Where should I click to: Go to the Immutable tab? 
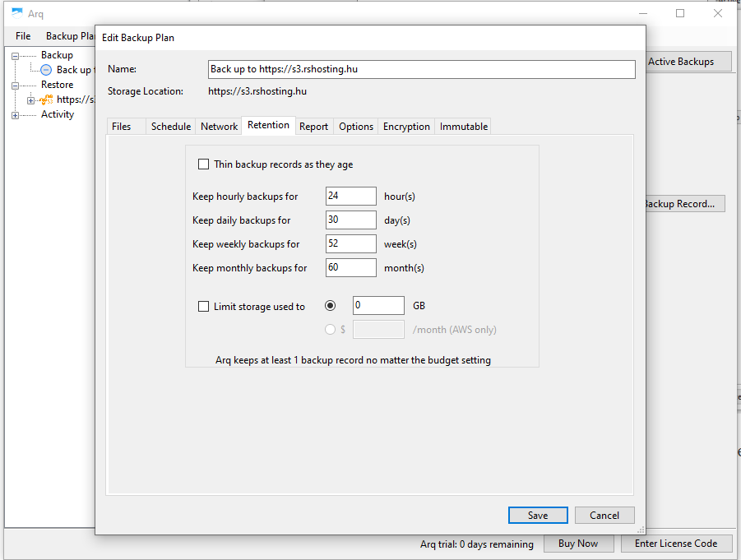pos(464,126)
